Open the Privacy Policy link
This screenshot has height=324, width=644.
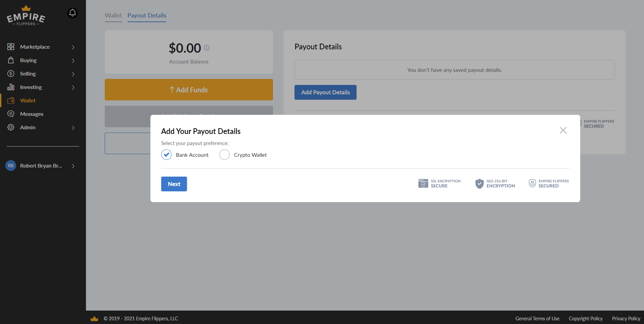(x=626, y=319)
